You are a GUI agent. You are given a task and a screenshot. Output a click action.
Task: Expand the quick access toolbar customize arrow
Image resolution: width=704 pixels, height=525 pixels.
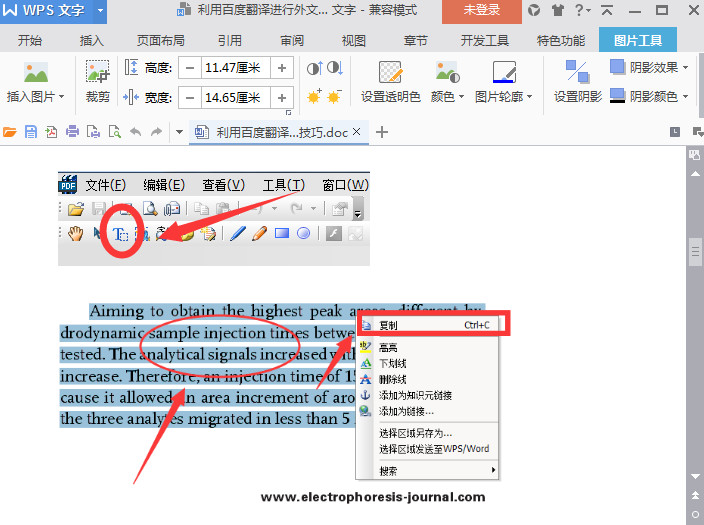coord(179,132)
